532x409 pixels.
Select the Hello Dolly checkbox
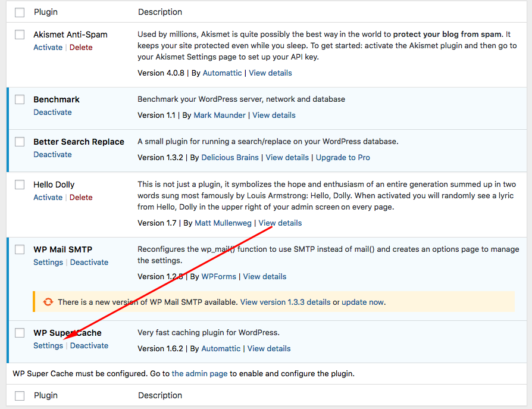tap(20, 185)
